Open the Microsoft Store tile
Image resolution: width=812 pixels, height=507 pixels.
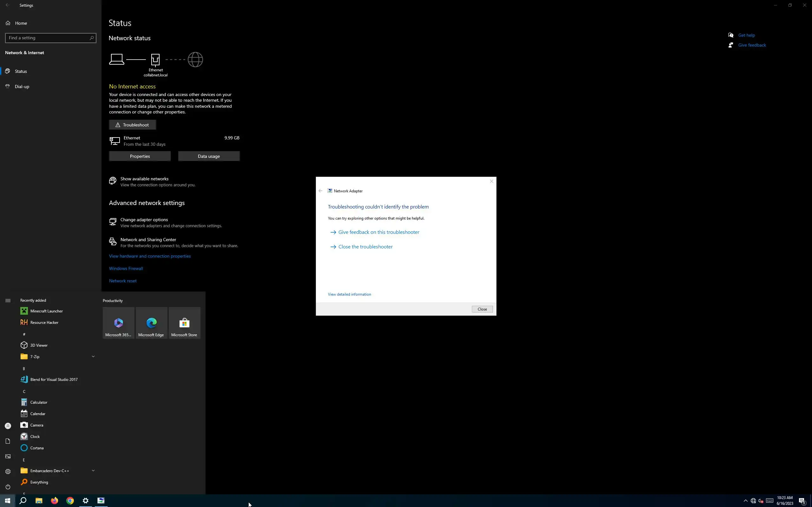184,323
